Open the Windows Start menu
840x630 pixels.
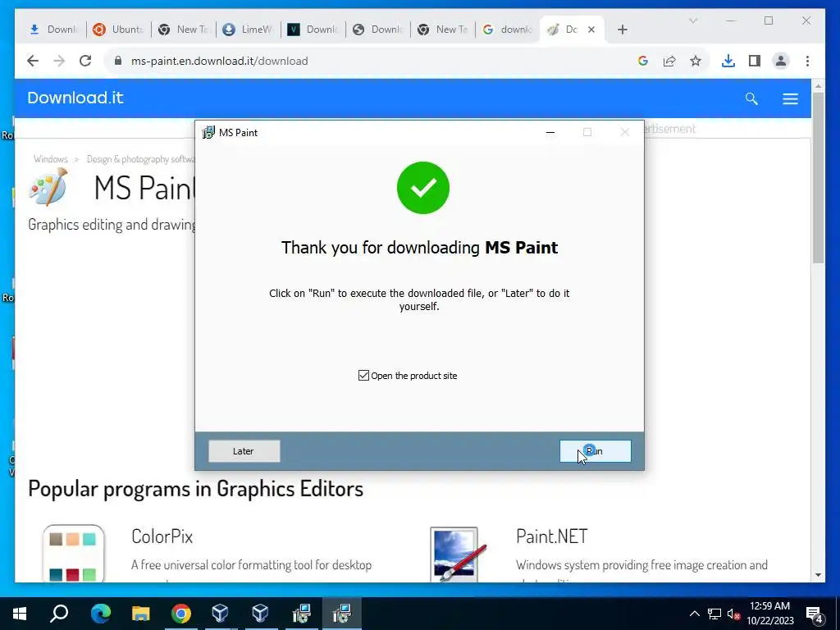(20, 614)
